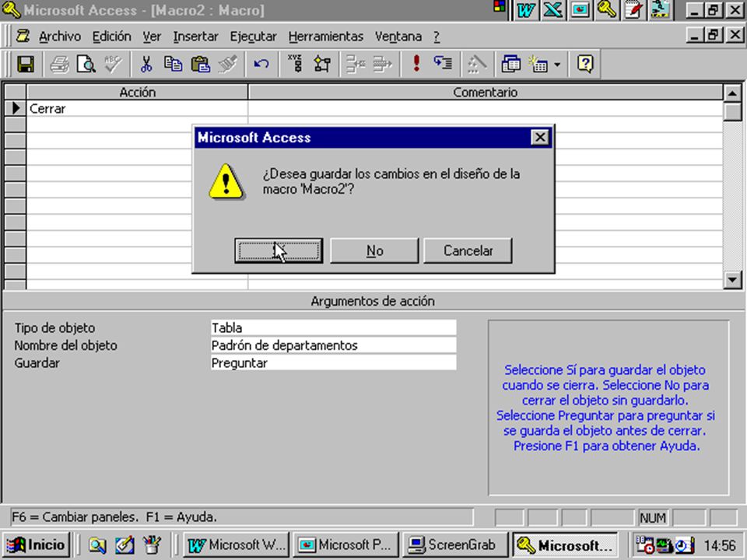Click the Access key icon in Office shortcut bar
747x560 pixels.
[607, 10]
